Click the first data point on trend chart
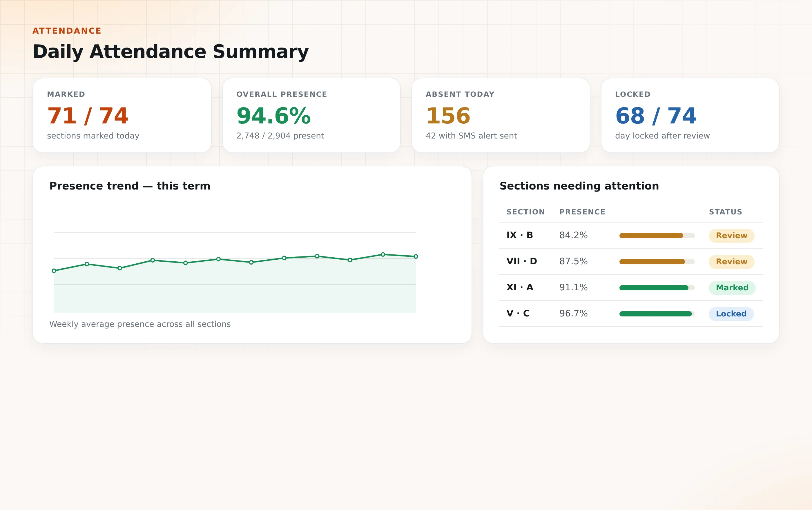The height and width of the screenshot is (510, 812). pos(54,271)
